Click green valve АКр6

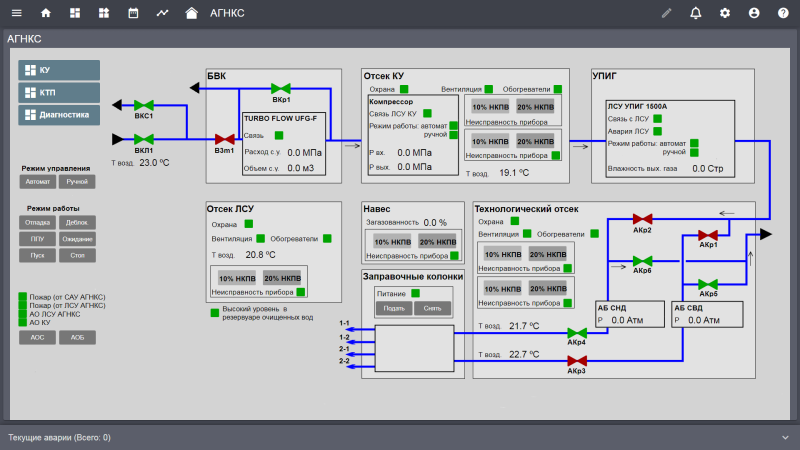pyautogui.click(x=642, y=261)
